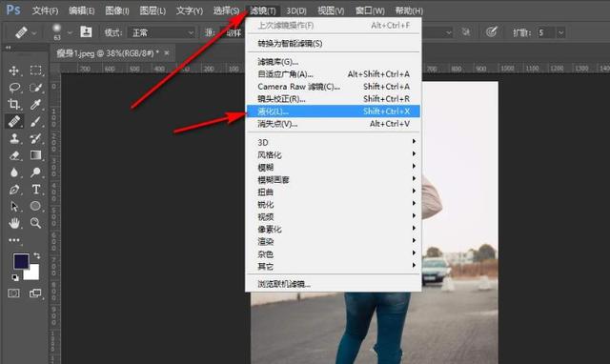The height and width of the screenshot is (364, 610).
Task: Open the 文件(F) menu
Action: [x=45, y=10]
